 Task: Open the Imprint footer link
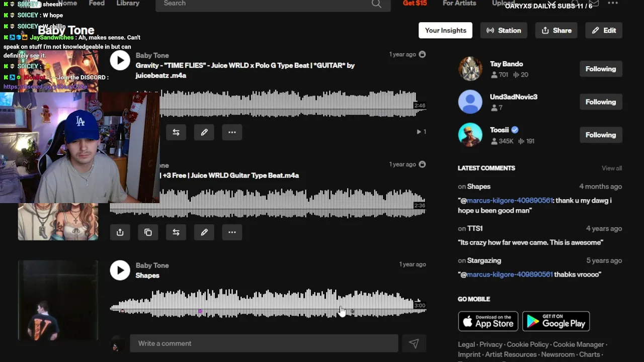pos(469,354)
